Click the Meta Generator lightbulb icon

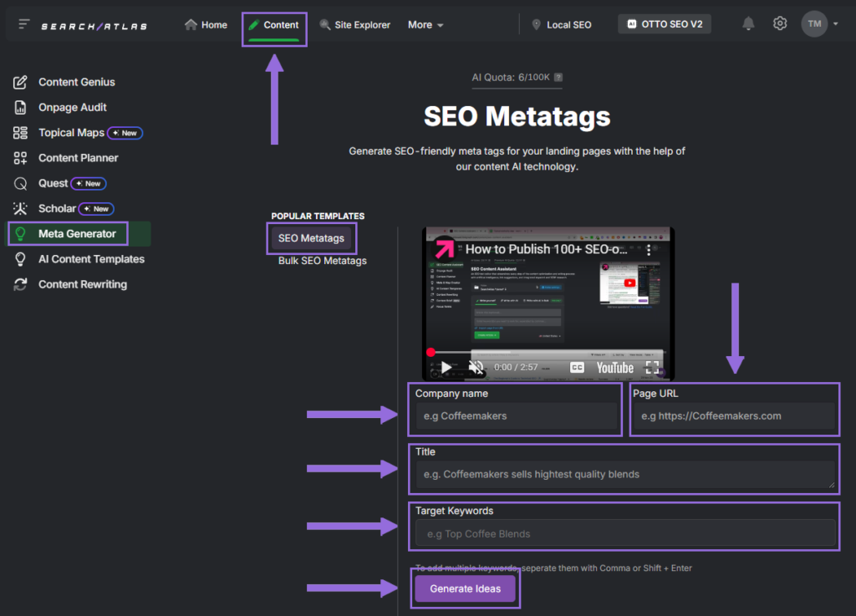point(20,234)
